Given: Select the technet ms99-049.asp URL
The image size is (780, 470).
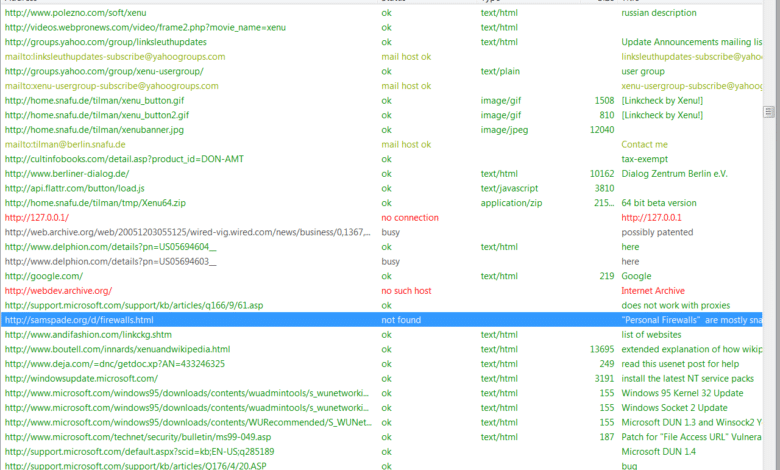Looking at the screenshot, I should coord(138,437).
